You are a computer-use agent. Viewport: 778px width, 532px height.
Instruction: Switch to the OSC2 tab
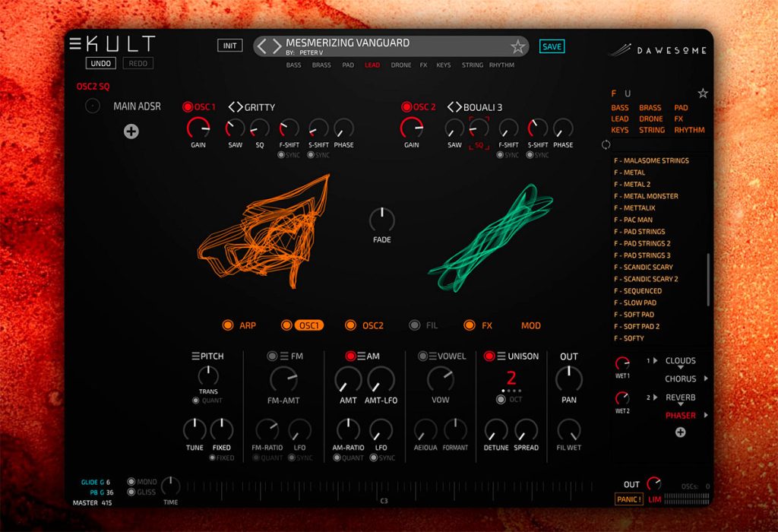tap(372, 325)
